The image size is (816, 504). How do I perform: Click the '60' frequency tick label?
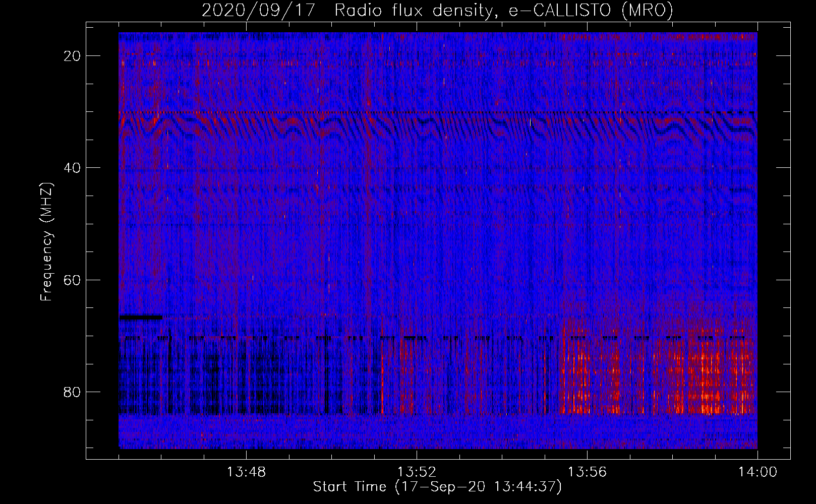click(73, 280)
